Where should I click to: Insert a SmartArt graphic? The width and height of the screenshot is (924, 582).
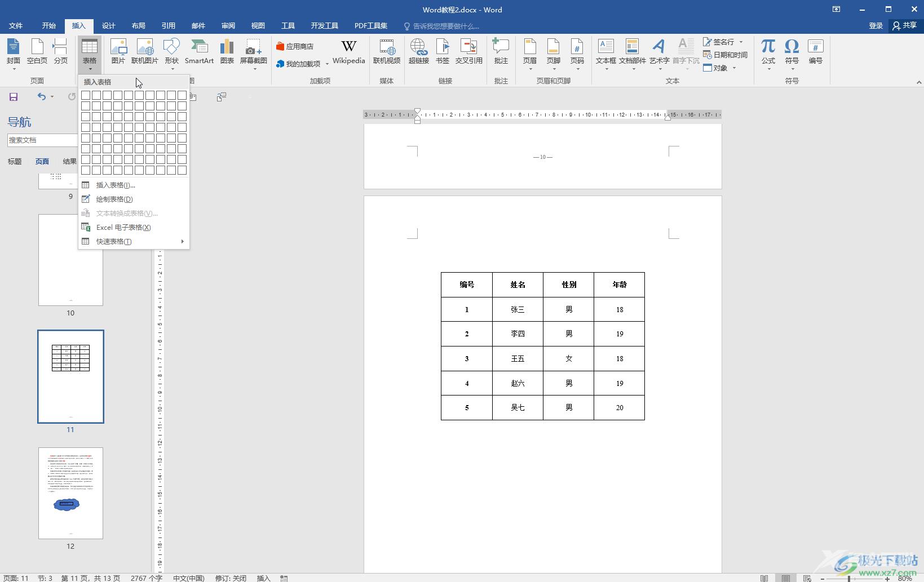[x=199, y=52]
